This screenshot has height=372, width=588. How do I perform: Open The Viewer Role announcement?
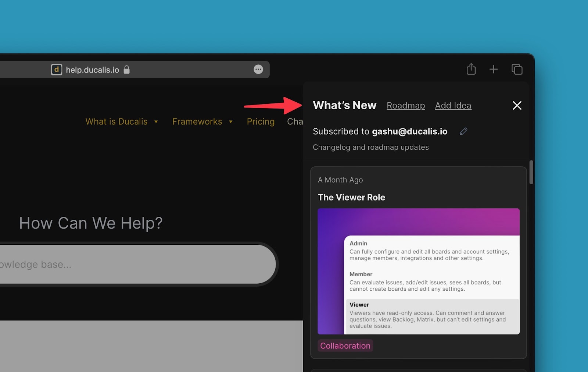tap(351, 197)
